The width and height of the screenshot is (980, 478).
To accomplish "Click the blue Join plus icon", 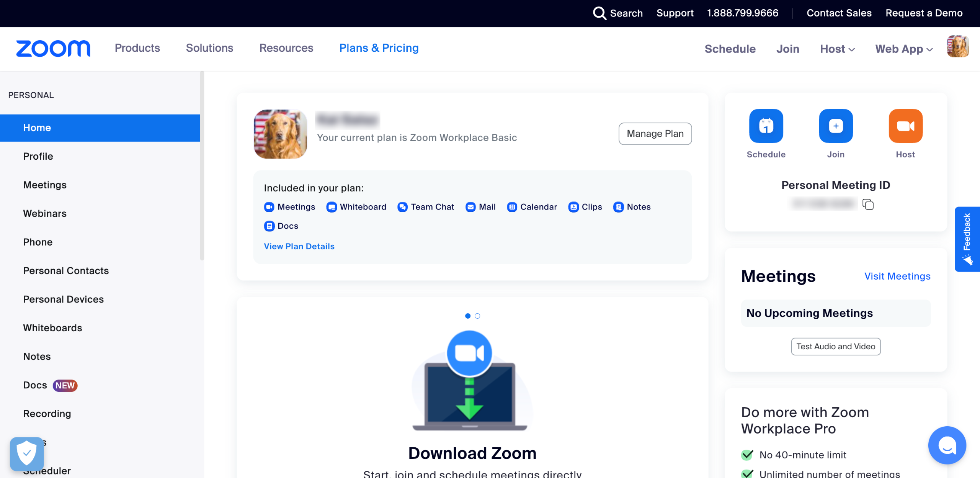I will 836,126.
